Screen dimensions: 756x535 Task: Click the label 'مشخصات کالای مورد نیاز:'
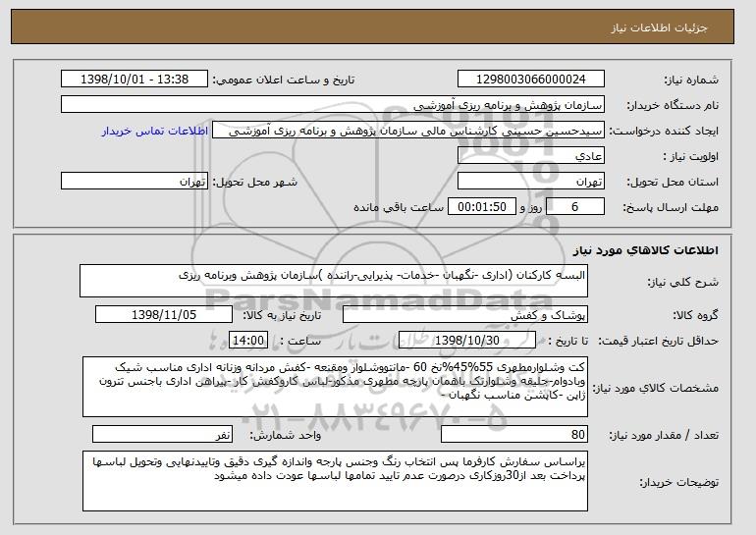tap(655, 388)
